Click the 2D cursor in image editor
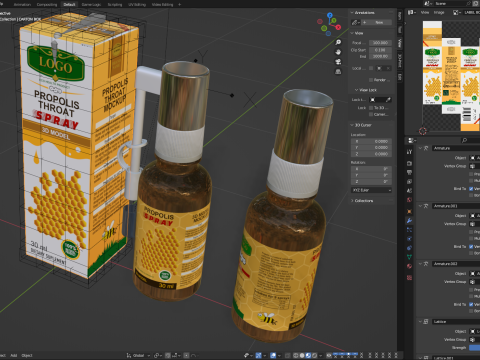 pyautogui.click(x=423, y=131)
